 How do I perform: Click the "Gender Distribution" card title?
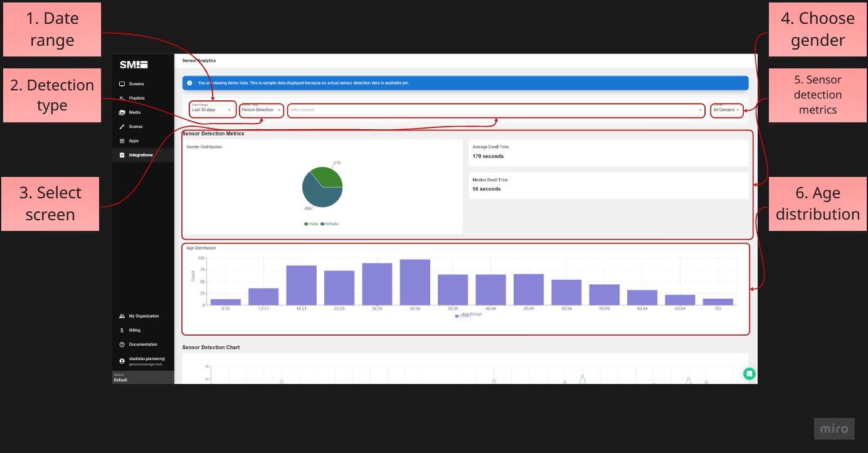(x=204, y=147)
